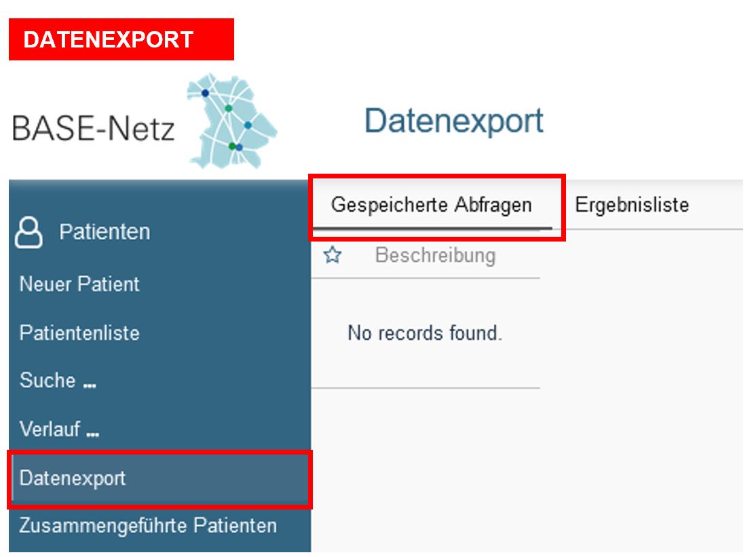756x557 pixels.
Task: Click the BASE-Netz Bavaria map logo
Action: pyautogui.click(x=232, y=121)
